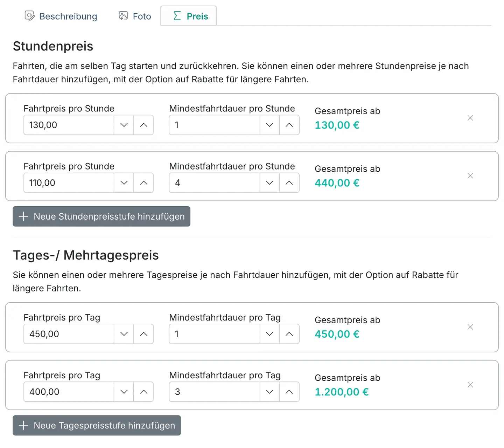Increase minimum days in 400,00 row
Image resolution: width=504 pixels, height=448 pixels.
point(289,392)
